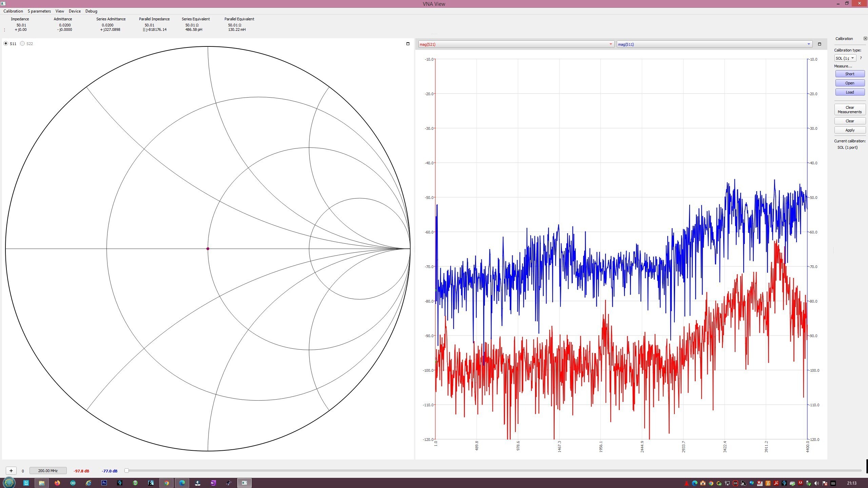Open the mag(S21) trace dropdown
Viewport: 868px width, 488px height.
516,44
